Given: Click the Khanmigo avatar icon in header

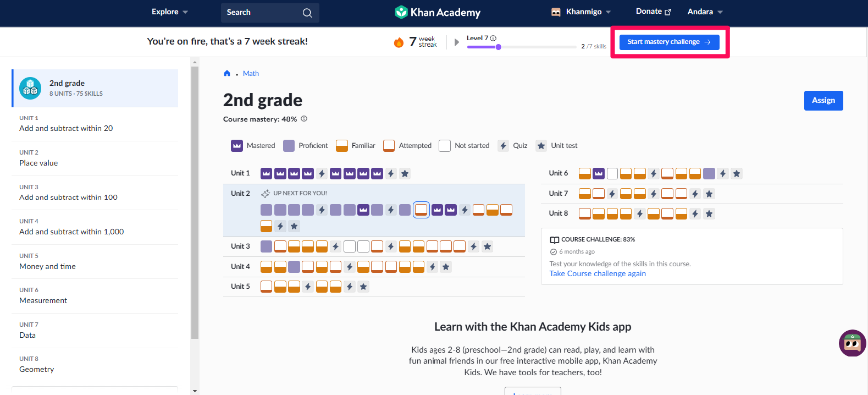Looking at the screenshot, I should tap(556, 12).
